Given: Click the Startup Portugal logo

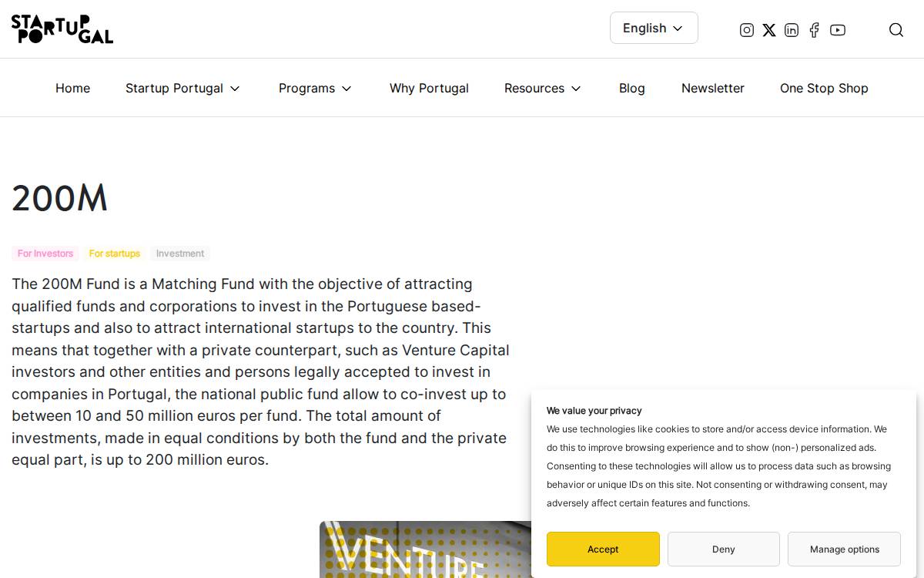Looking at the screenshot, I should [x=62, y=29].
